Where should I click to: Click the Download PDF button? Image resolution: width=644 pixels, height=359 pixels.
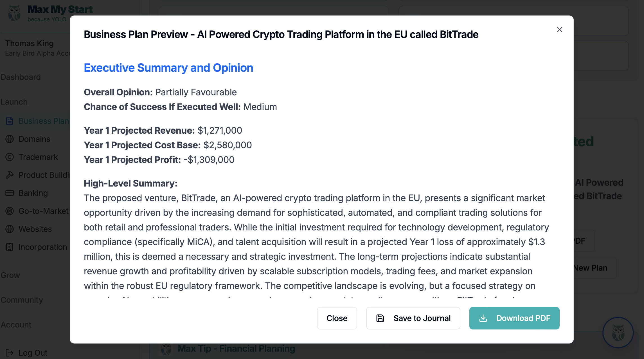(514, 318)
